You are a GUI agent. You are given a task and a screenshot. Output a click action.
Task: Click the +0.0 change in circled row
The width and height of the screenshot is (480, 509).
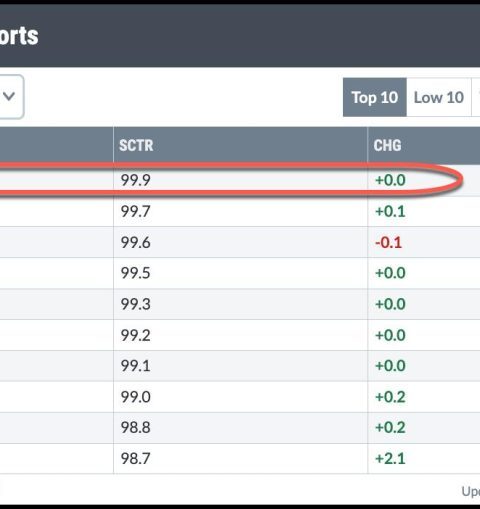(x=390, y=180)
